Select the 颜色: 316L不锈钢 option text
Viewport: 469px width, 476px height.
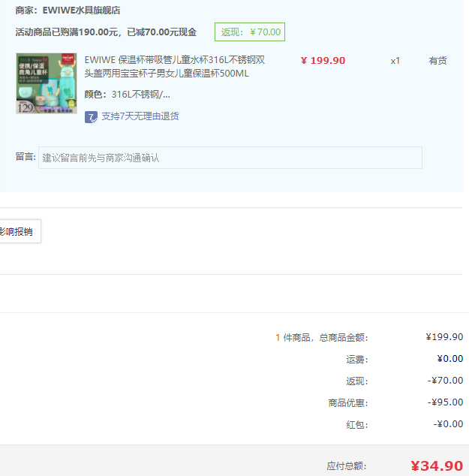tap(128, 95)
